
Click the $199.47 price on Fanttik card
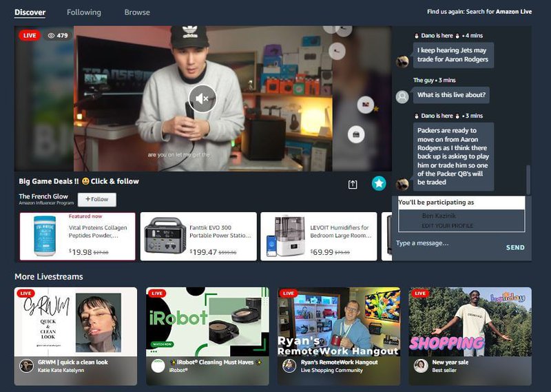point(203,252)
